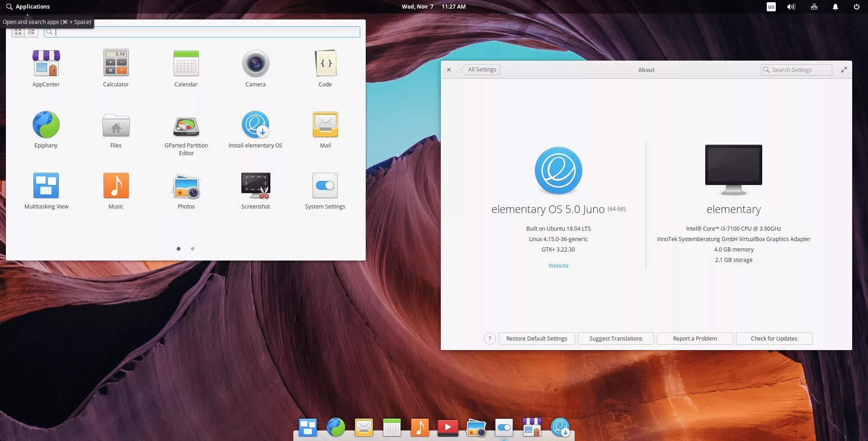Open the session power menu
The width and height of the screenshot is (868, 441).
click(856, 7)
